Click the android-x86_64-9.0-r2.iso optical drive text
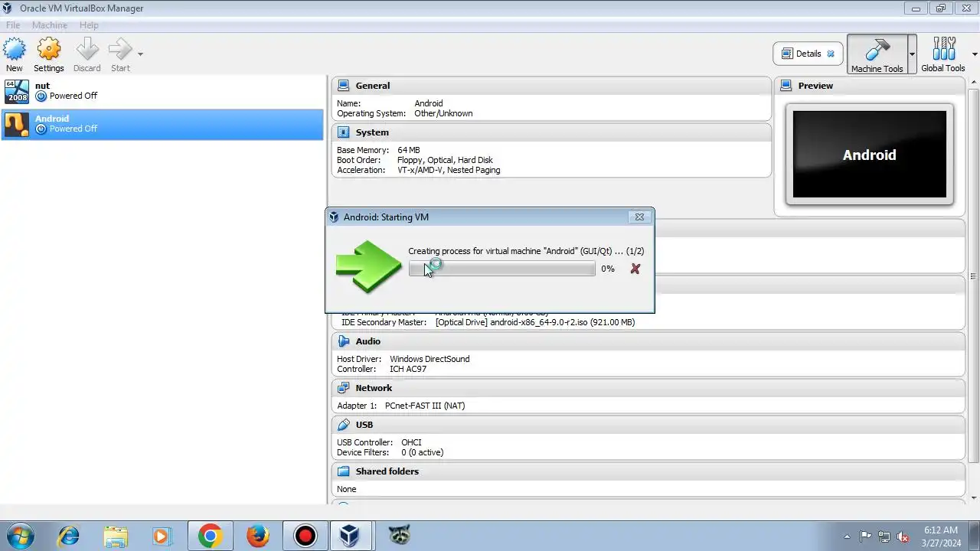 (535, 322)
